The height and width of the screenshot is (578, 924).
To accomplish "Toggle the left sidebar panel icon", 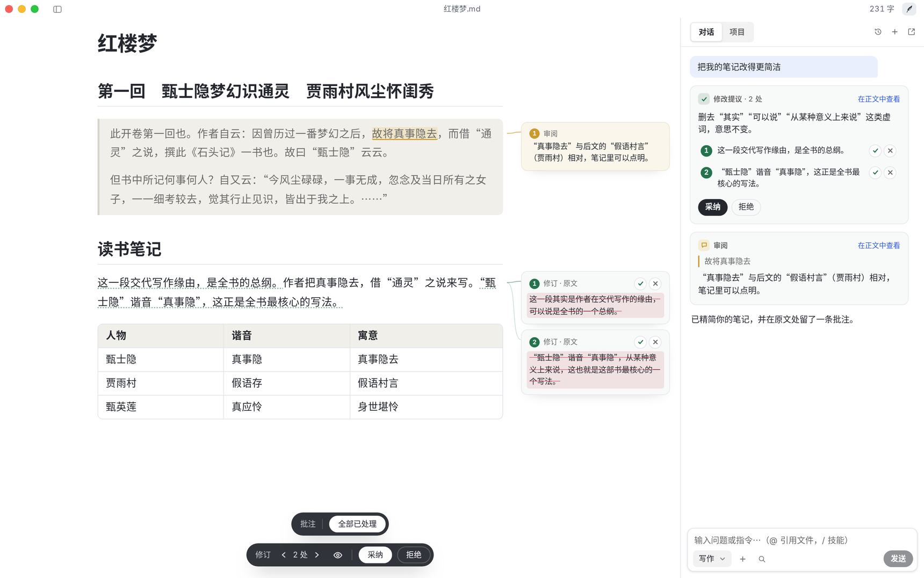I will click(57, 9).
